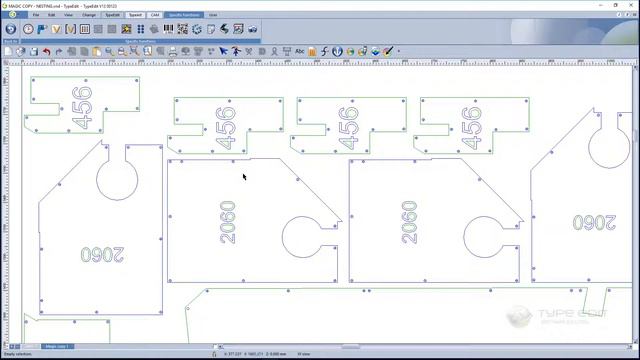Click the round application logo button
The width and height of the screenshot is (640, 360).
[x=13, y=14]
